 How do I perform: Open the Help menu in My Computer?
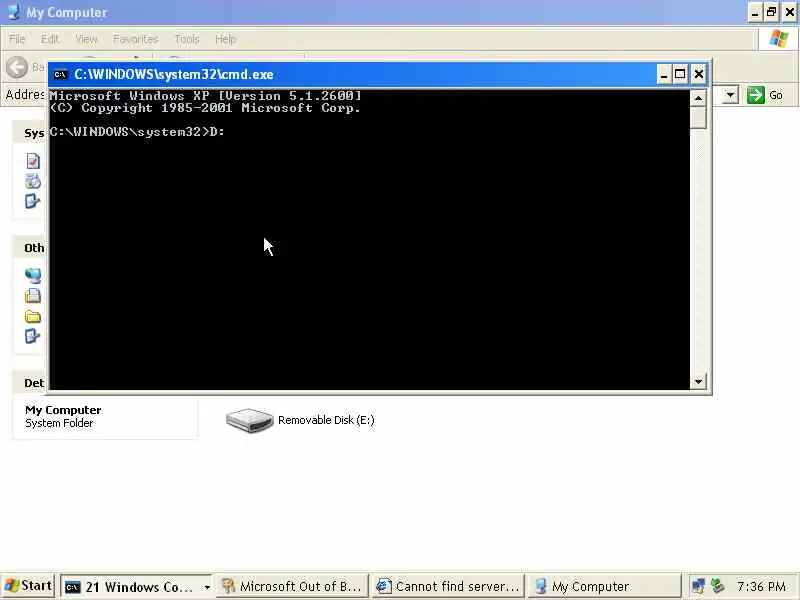pyautogui.click(x=225, y=39)
